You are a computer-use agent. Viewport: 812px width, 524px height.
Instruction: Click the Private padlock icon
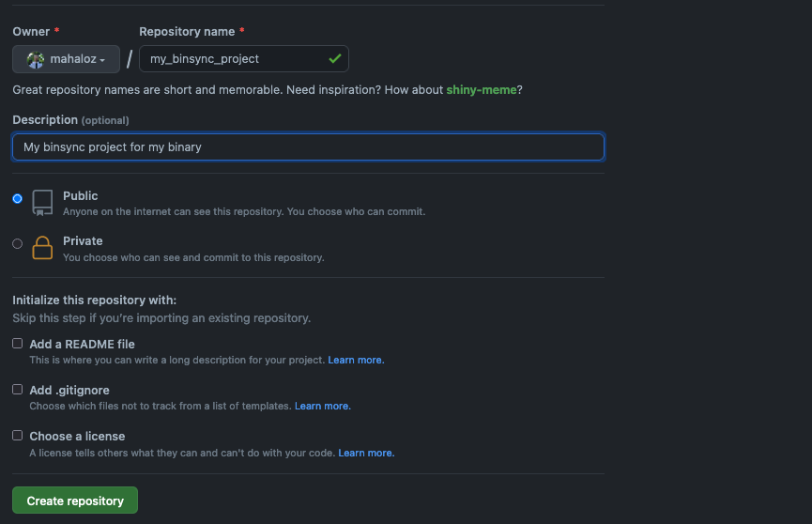click(x=42, y=248)
